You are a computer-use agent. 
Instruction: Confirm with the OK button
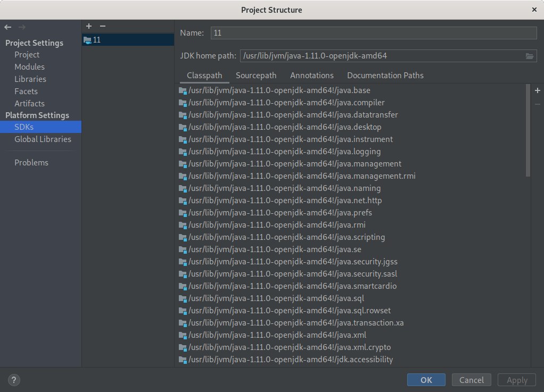coord(426,380)
